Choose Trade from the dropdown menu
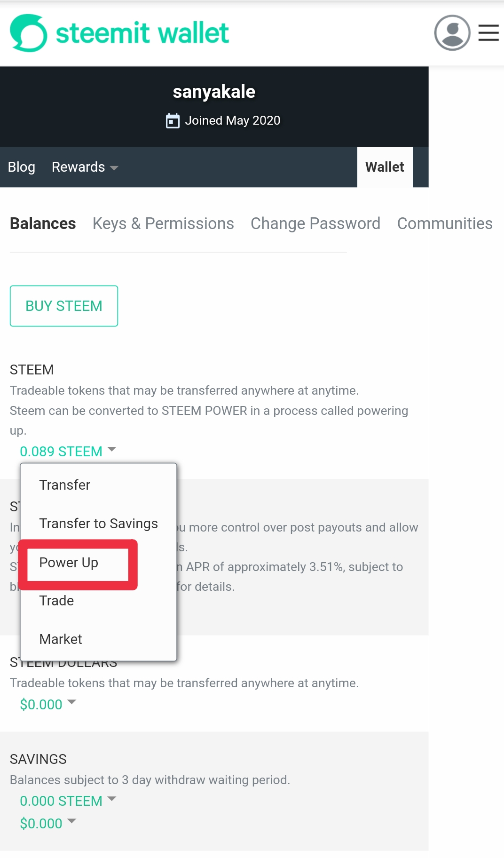 point(56,601)
